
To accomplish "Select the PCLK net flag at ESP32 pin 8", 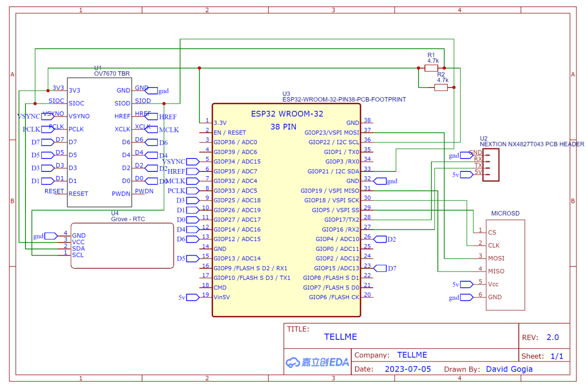I will [x=193, y=191].
